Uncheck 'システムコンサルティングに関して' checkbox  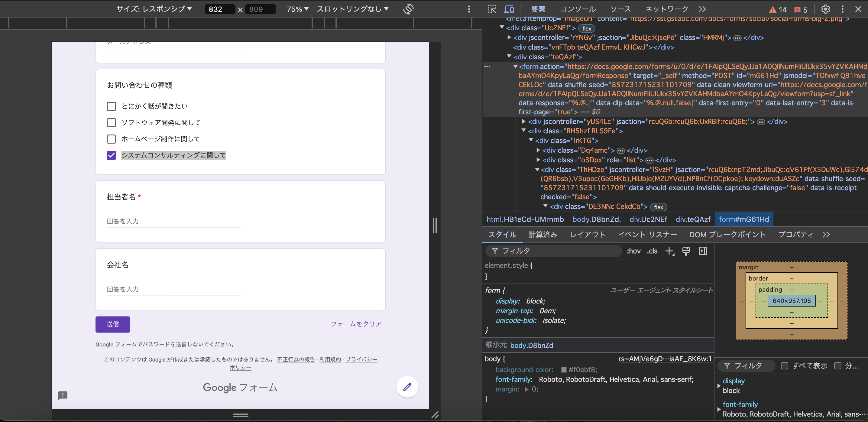click(x=111, y=155)
